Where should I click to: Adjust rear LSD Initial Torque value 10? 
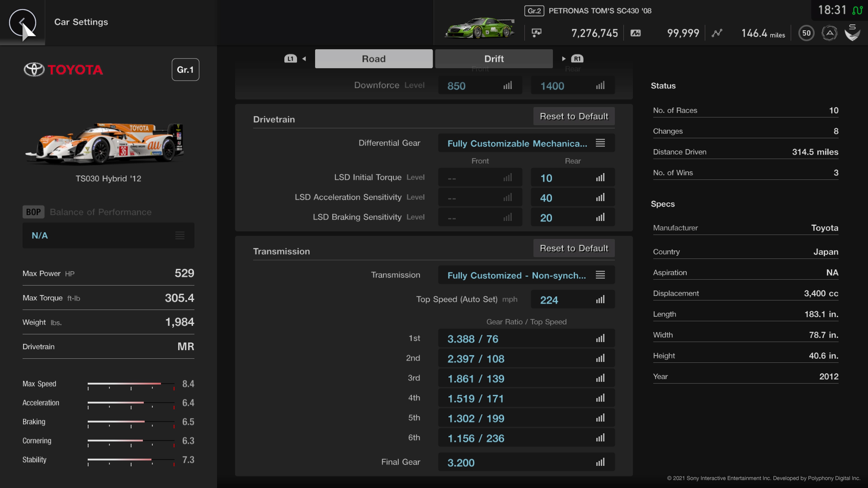point(573,178)
